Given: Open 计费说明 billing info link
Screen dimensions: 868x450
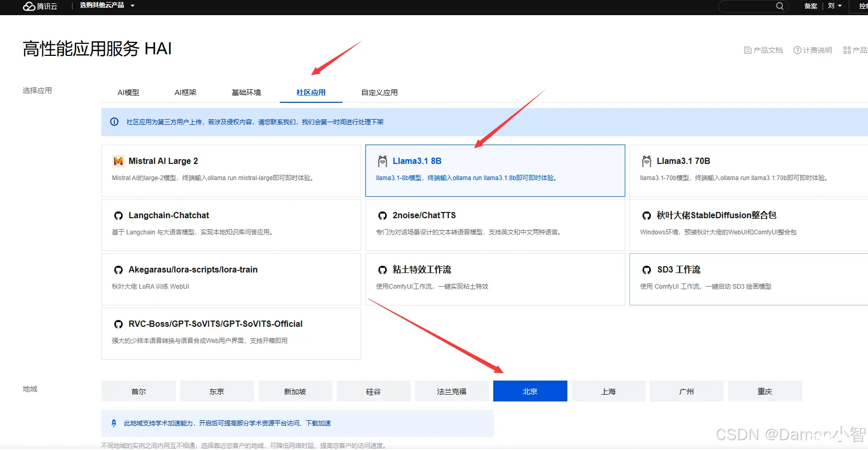Looking at the screenshot, I should click(x=813, y=50).
